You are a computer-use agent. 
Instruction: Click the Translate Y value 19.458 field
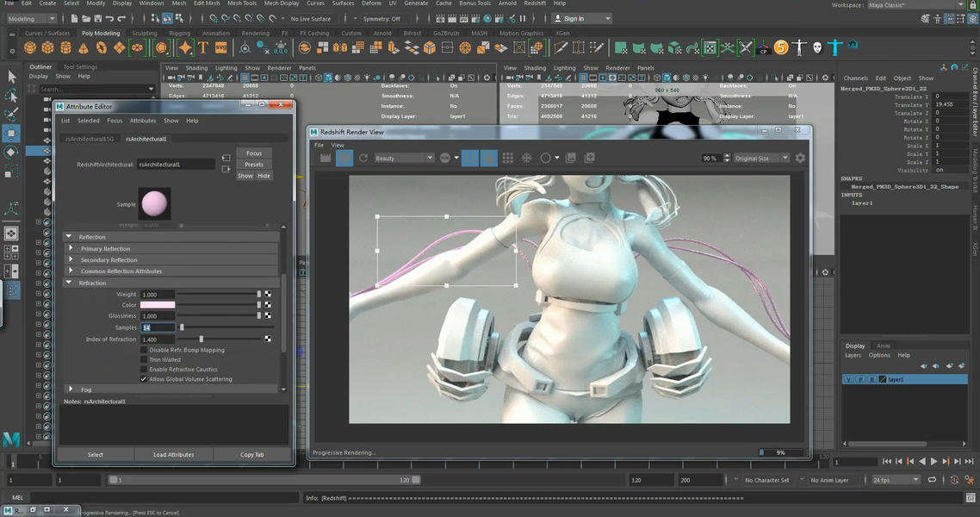coord(950,104)
